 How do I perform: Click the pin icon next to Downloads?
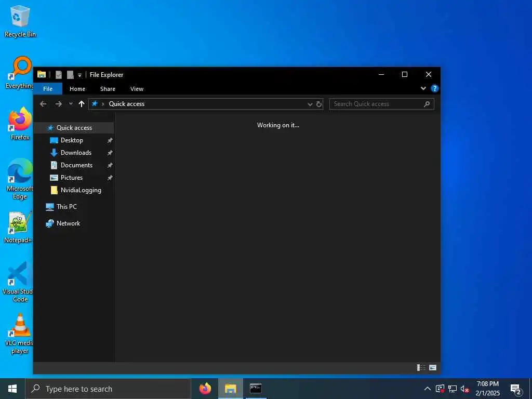pos(110,153)
